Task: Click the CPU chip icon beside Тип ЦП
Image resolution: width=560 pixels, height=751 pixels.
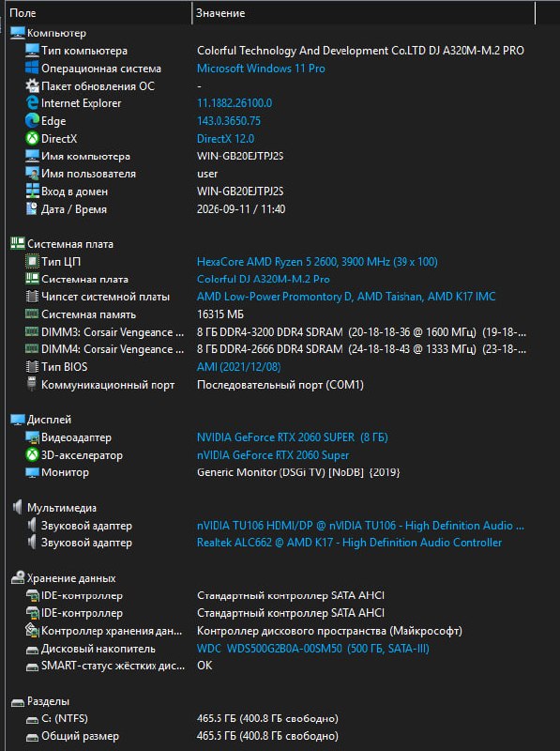Action: tap(32, 262)
